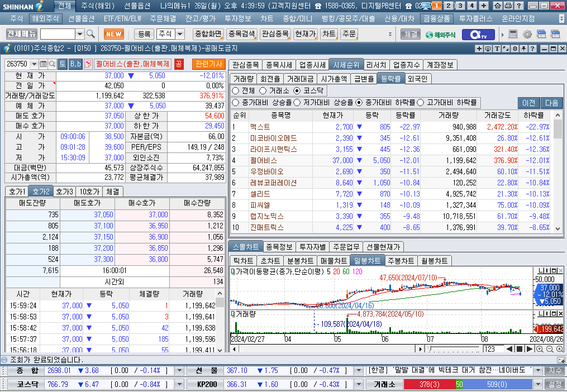Click the 전체메뉴 button
The width and height of the screenshot is (567, 392).
(22, 34)
